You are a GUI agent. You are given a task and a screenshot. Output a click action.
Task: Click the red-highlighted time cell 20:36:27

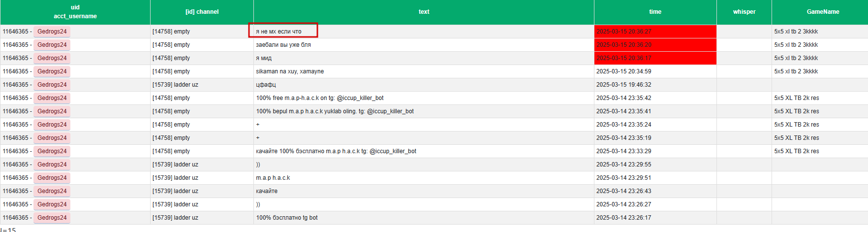tap(655, 32)
